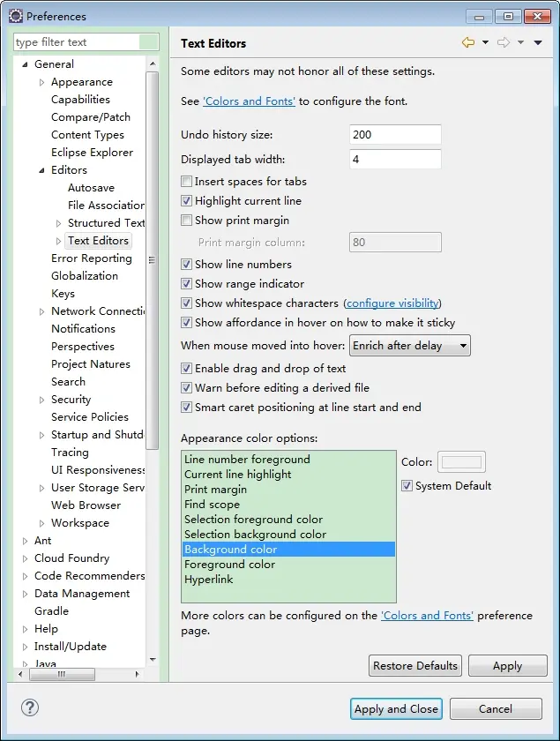Image resolution: width=560 pixels, height=741 pixels.
Task: Expand the Appearance tree node
Action: 41,82
